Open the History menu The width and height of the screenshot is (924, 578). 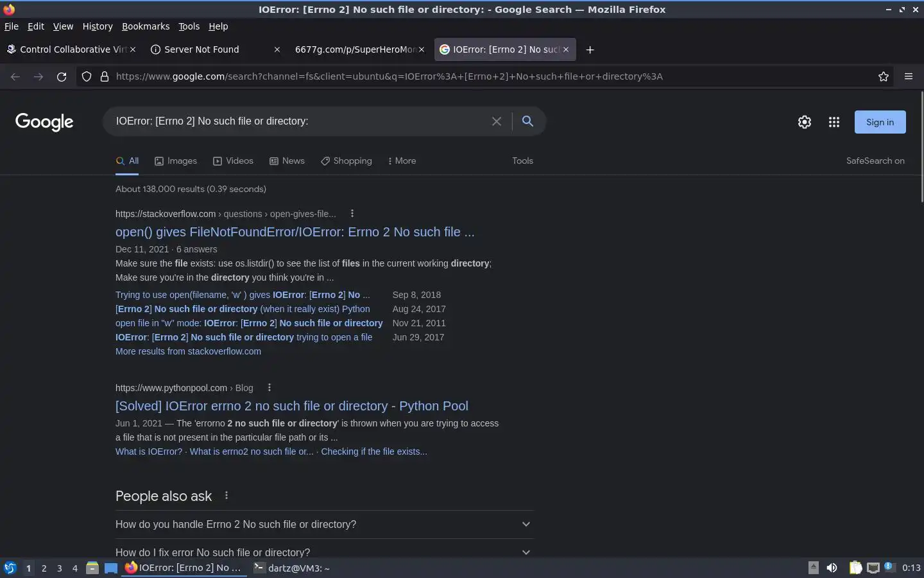98,26
